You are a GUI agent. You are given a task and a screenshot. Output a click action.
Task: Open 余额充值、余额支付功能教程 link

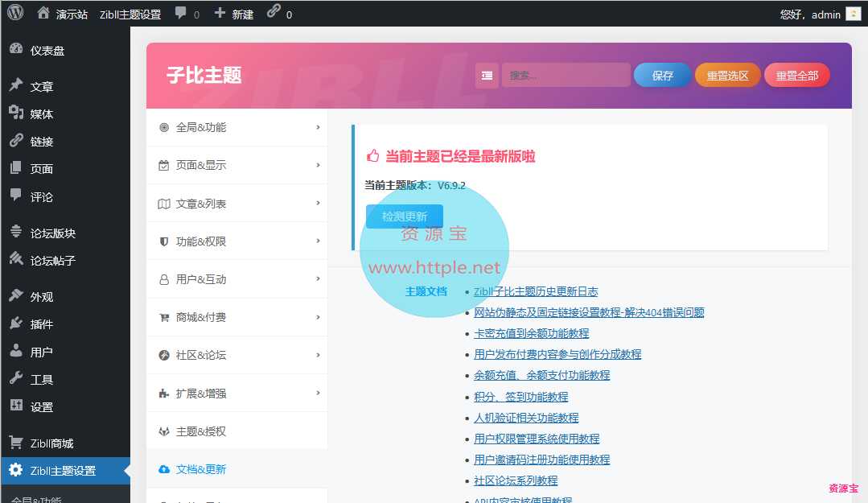[542, 376]
